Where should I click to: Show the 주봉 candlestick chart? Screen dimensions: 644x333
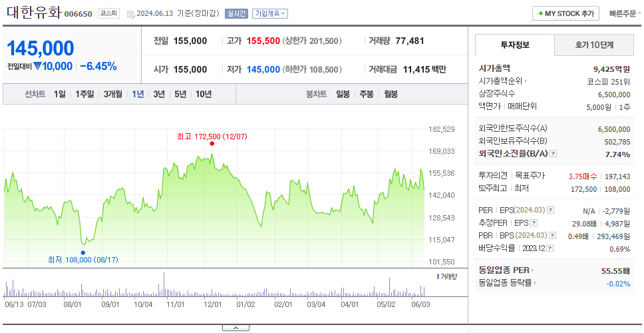pos(367,94)
